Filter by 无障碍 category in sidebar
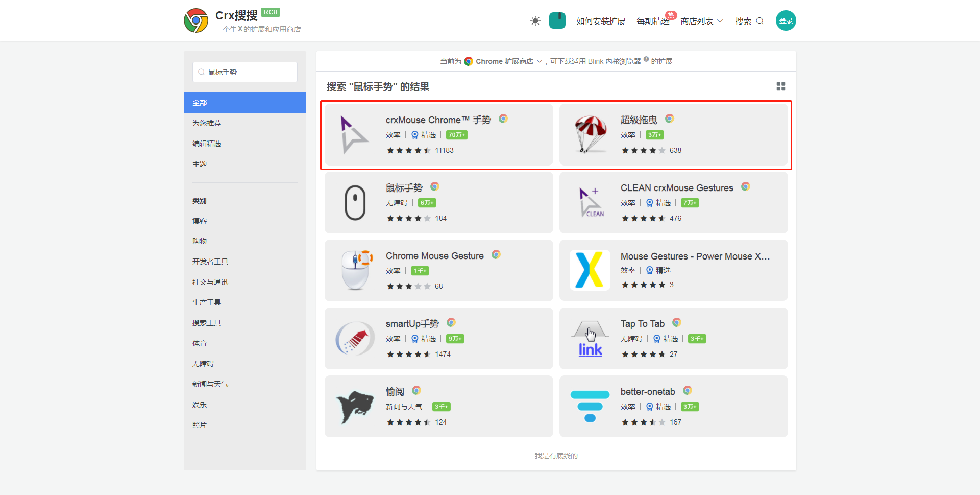Viewport: 980px width, 495px height. tap(203, 364)
